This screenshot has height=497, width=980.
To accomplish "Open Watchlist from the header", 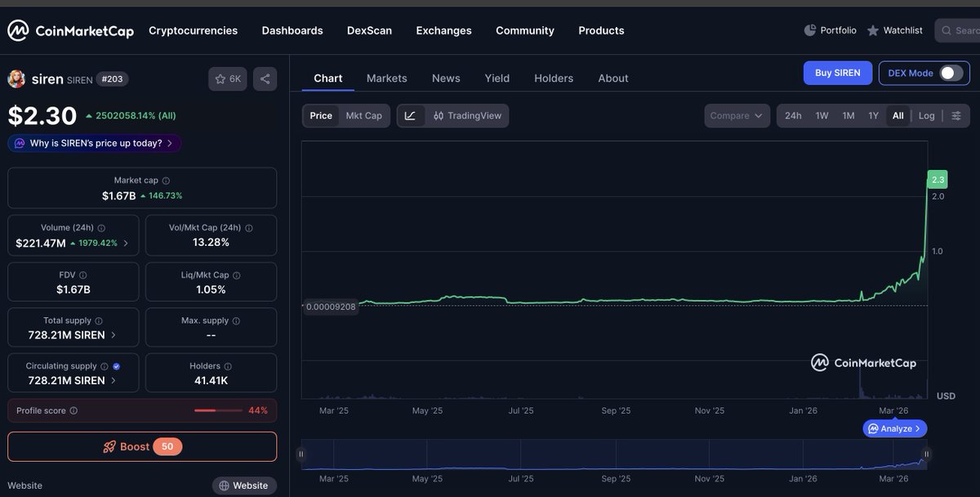I will pos(894,30).
